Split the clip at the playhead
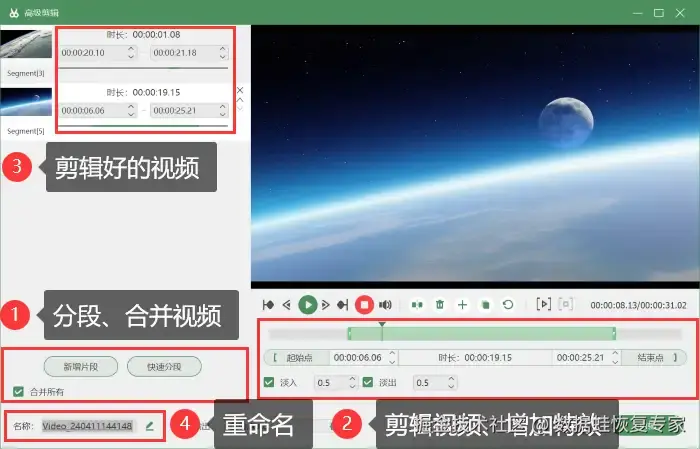This screenshot has width=700, height=449. (x=417, y=305)
